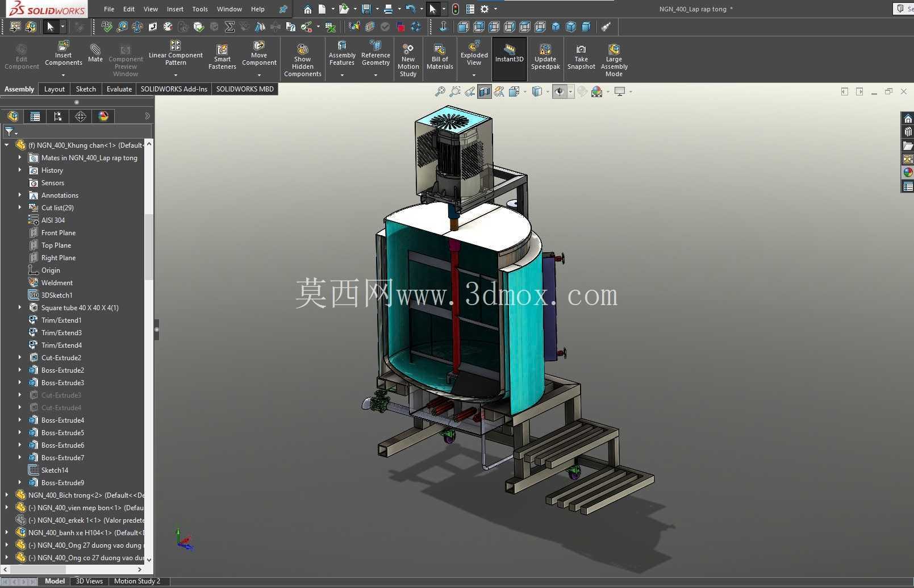The width and height of the screenshot is (914, 588).
Task: Open the Custom Properties task pane icon
Action: tap(908, 186)
